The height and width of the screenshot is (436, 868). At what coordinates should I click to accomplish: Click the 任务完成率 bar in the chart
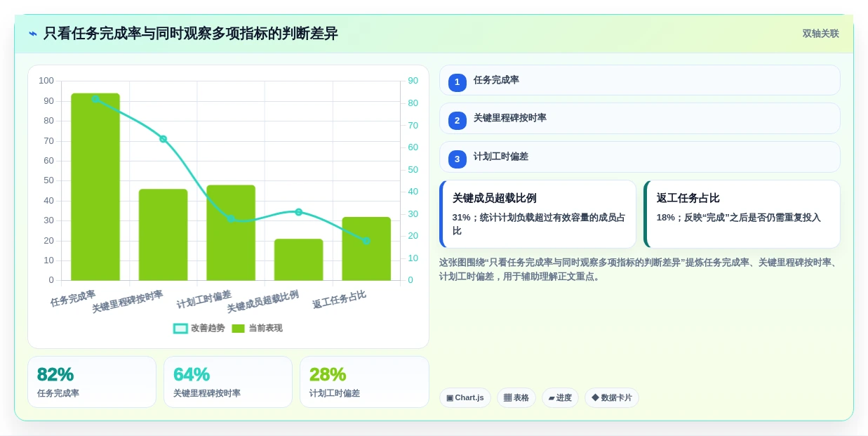pos(95,187)
